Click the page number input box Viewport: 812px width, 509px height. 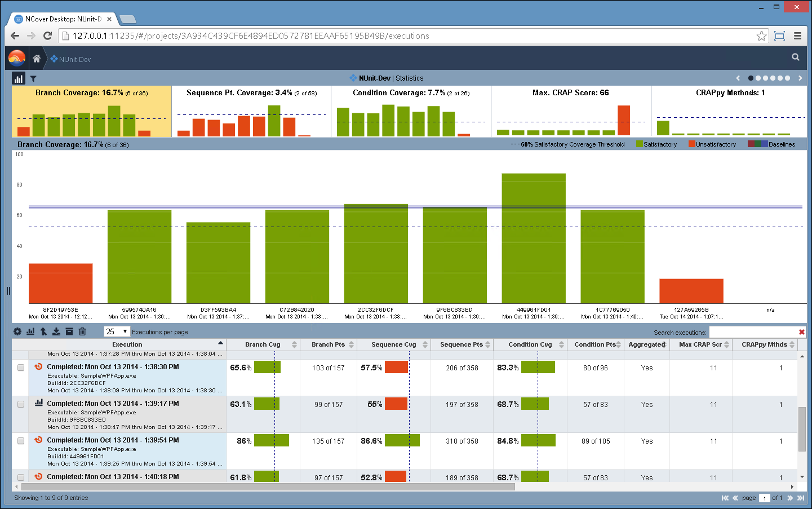coord(765,498)
